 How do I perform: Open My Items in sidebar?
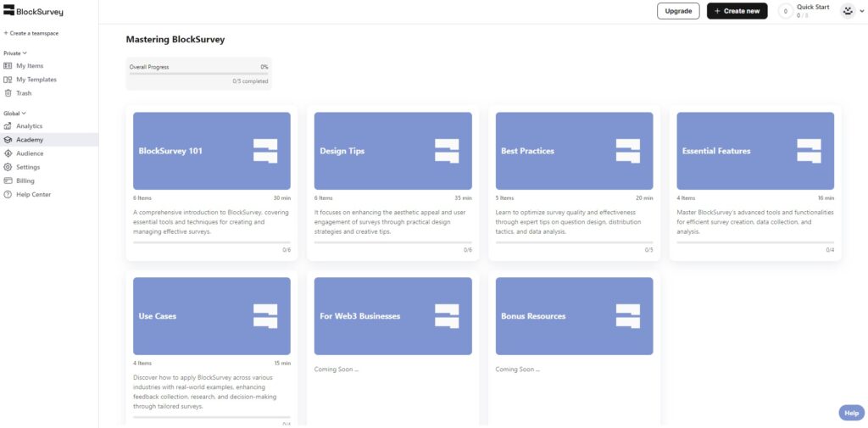pos(49,66)
